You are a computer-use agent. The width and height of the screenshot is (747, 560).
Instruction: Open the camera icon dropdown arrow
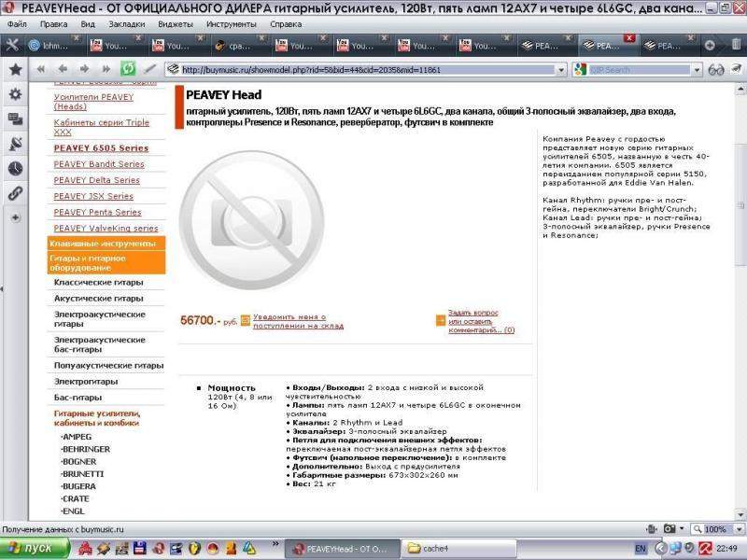pos(682,529)
